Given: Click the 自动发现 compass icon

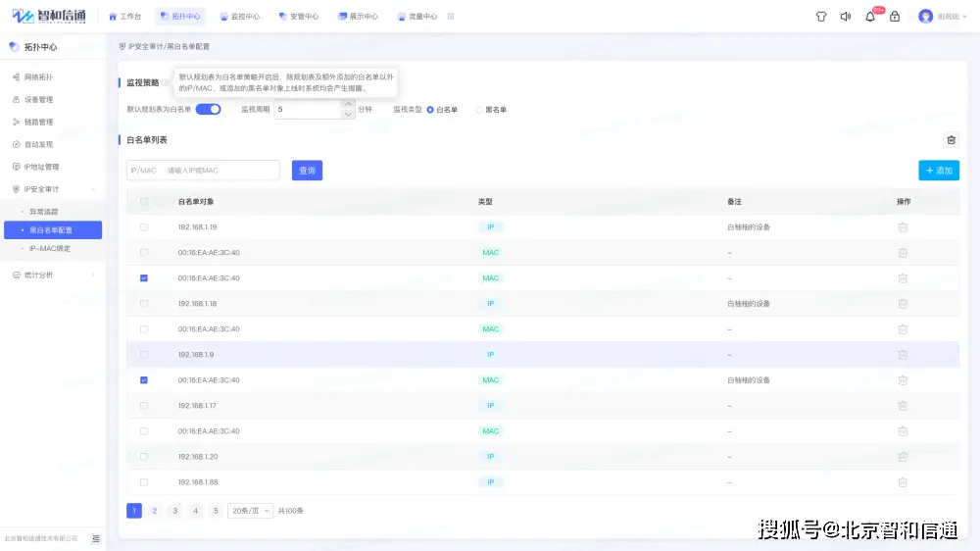Looking at the screenshot, I should click(x=17, y=144).
